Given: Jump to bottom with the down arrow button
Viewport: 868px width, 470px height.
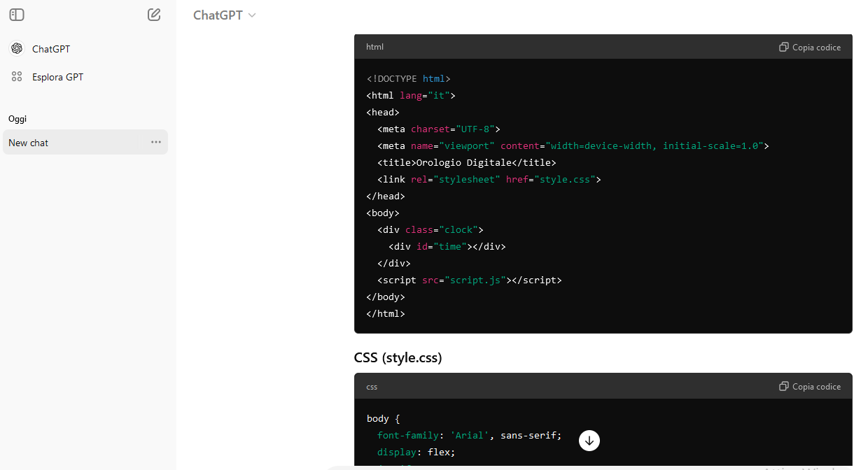Looking at the screenshot, I should tap(589, 440).
